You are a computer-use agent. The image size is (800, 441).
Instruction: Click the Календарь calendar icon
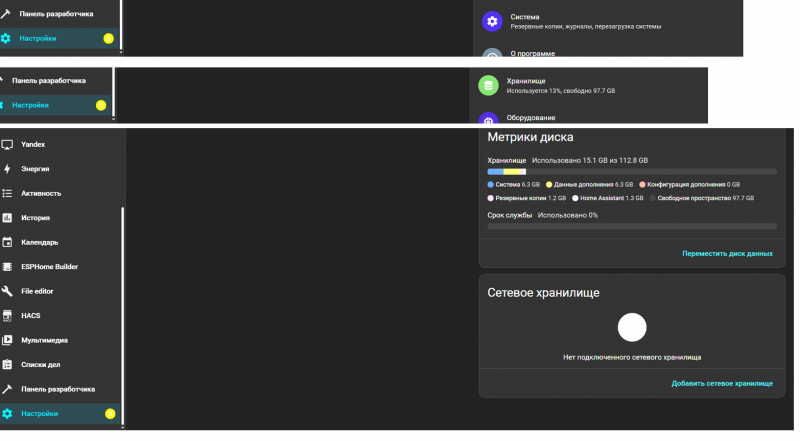7,242
